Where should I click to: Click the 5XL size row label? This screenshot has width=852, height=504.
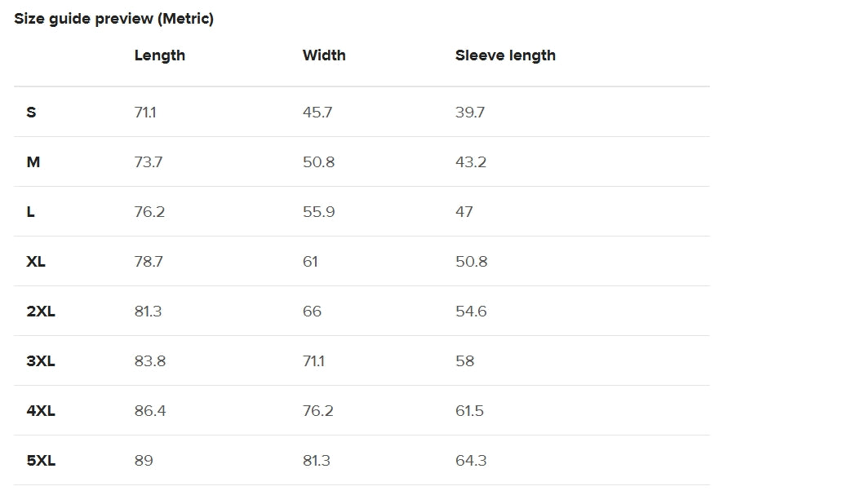pos(41,461)
